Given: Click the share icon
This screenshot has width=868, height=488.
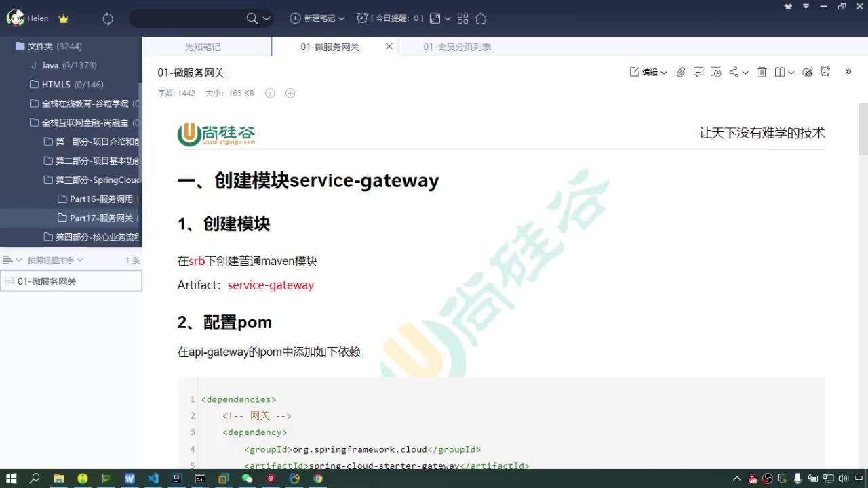Looking at the screenshot, I should point(734,72).
